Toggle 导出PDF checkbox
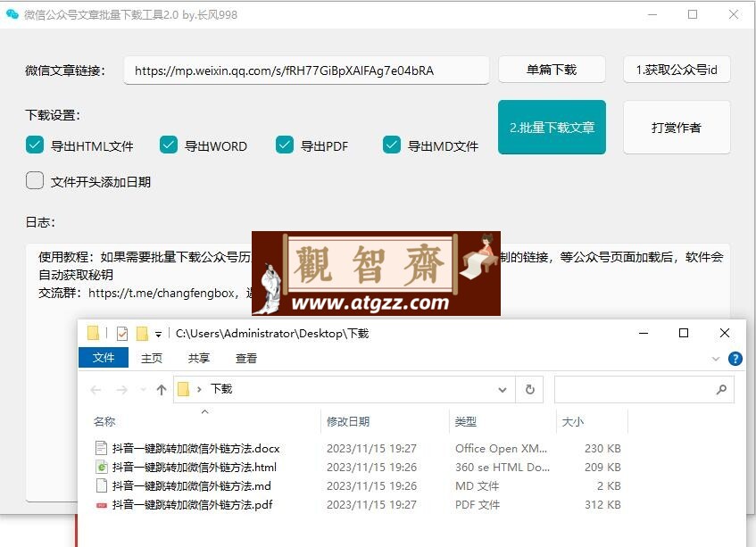Viewport: 756px width, 547px height. pos(285,145)
